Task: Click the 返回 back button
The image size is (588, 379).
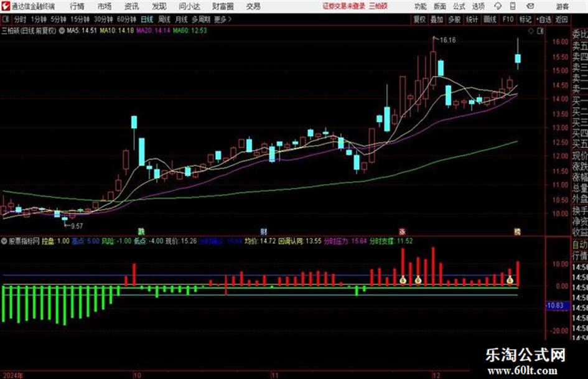Action: [561, 19]
